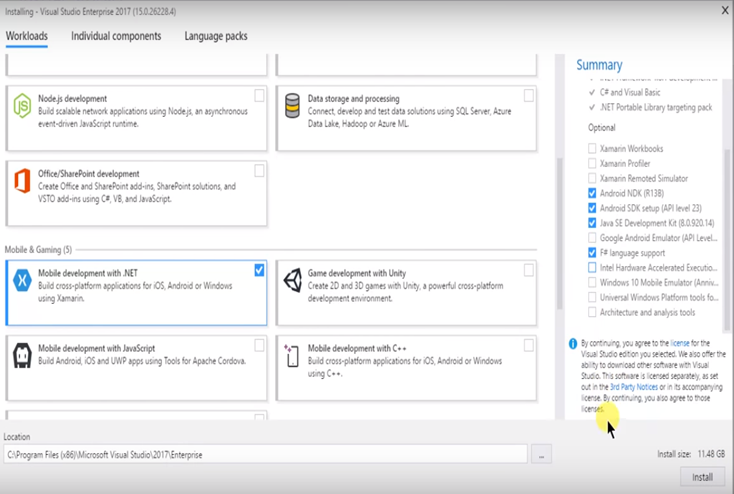Click the Location path input field
Viewport: 734px width, 494px height.
click(x=265, y=455)
